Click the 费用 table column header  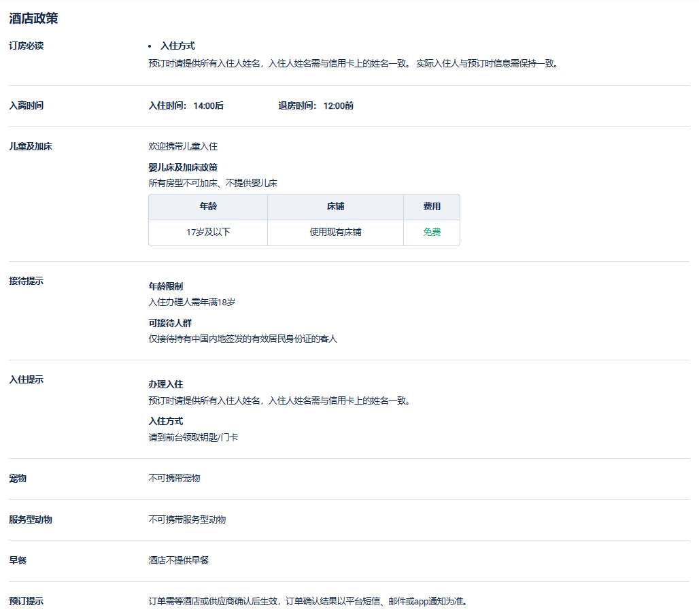pos(432,207)
